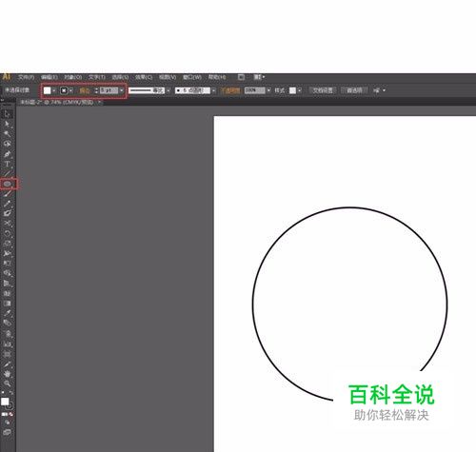Select the Width tool
This screenshot has width=476, height=452.
point(7,253)
